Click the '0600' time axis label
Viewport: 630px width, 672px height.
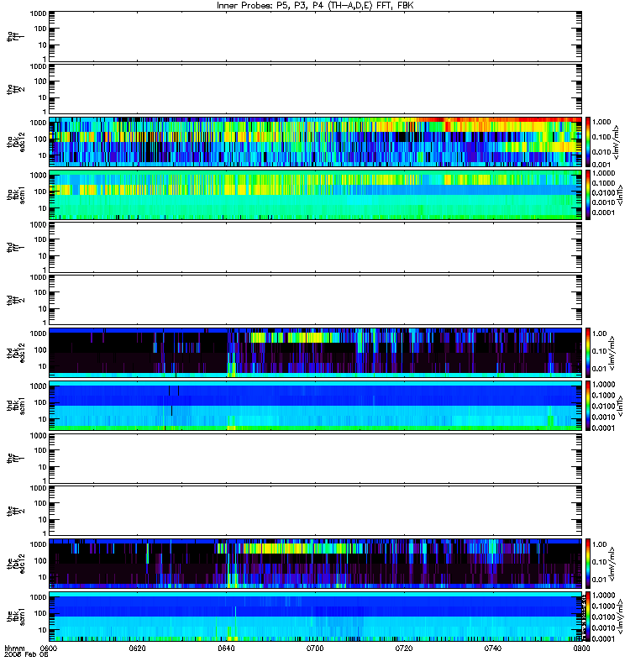[x=49, y=648]
